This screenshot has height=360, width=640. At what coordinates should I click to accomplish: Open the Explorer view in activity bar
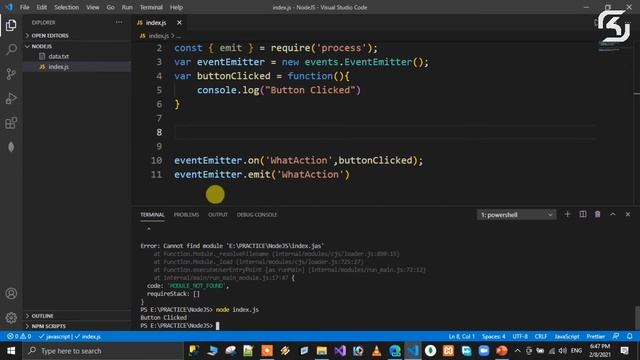[11, 25]
